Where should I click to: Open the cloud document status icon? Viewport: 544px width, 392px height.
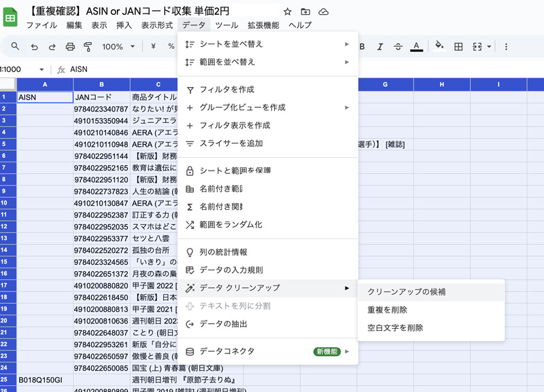324,12
